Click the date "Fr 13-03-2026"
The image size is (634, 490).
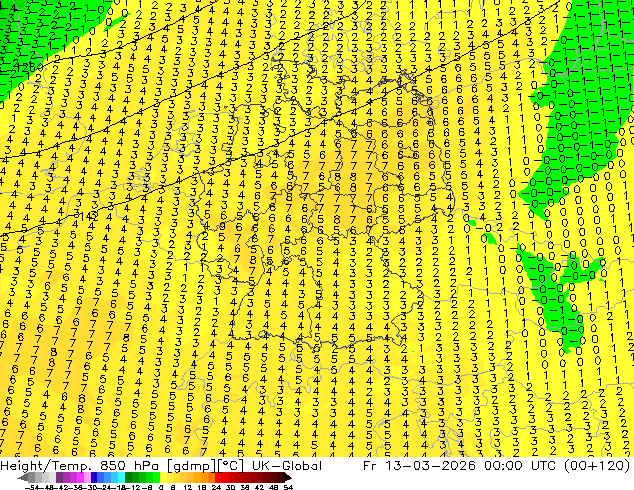coord(419,466)
